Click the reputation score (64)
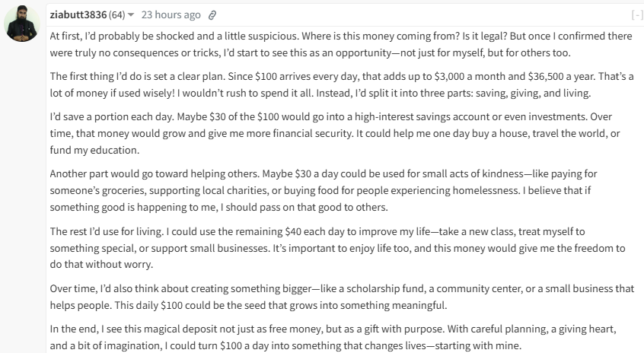This screenshot has width=644, height=353. coord(116,15)
